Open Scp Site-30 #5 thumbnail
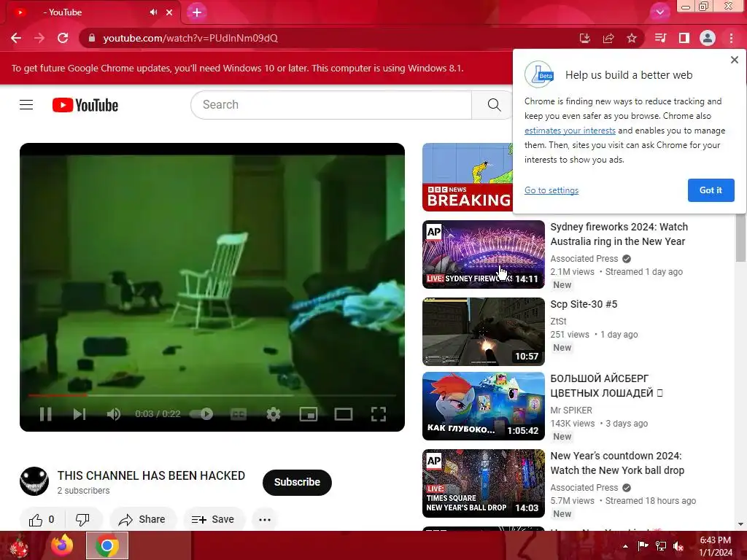 483,332
